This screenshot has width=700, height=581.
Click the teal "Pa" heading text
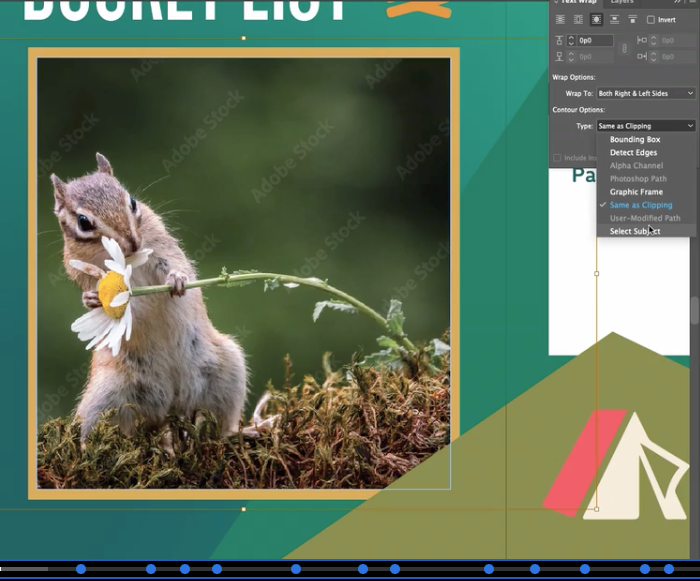[584, 175]
